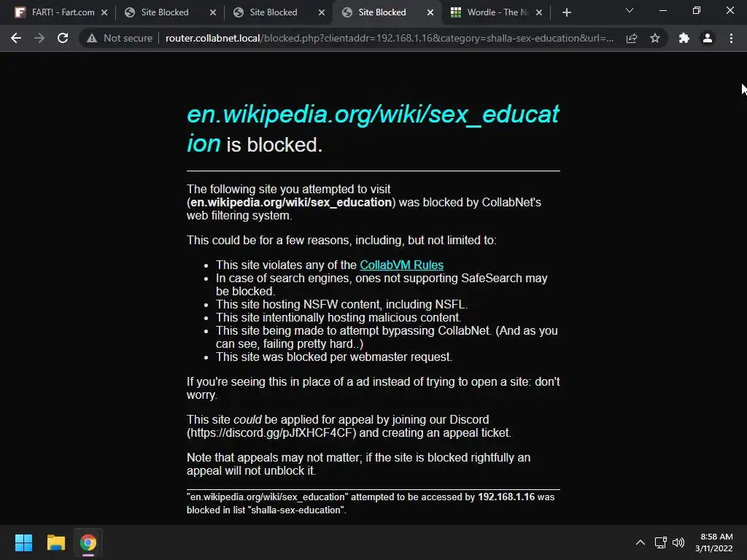Close the FART! - Fart.com tab

[104, 12]
